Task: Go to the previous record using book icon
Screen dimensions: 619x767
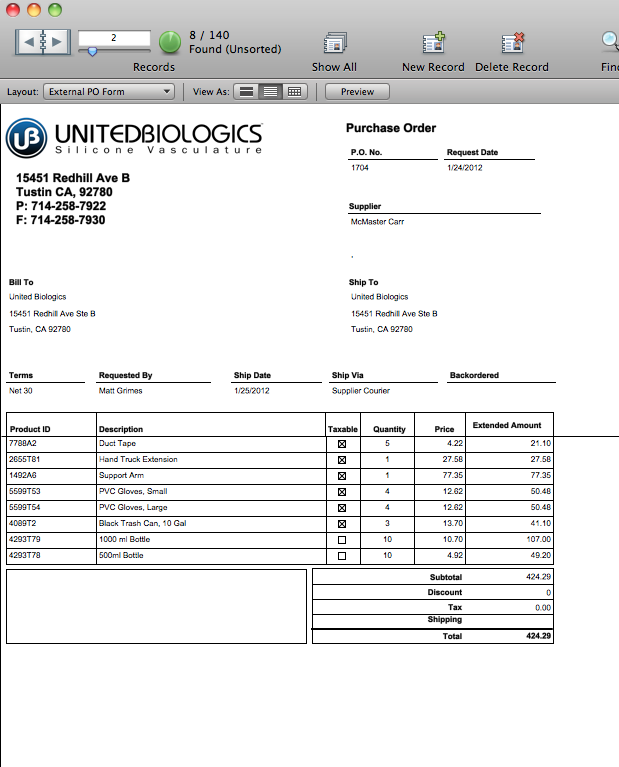Action: pyautogui.click(x=30, y=41)
